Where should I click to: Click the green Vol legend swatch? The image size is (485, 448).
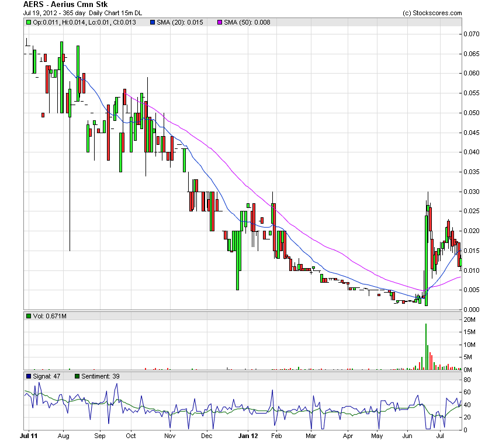[29, 316]
